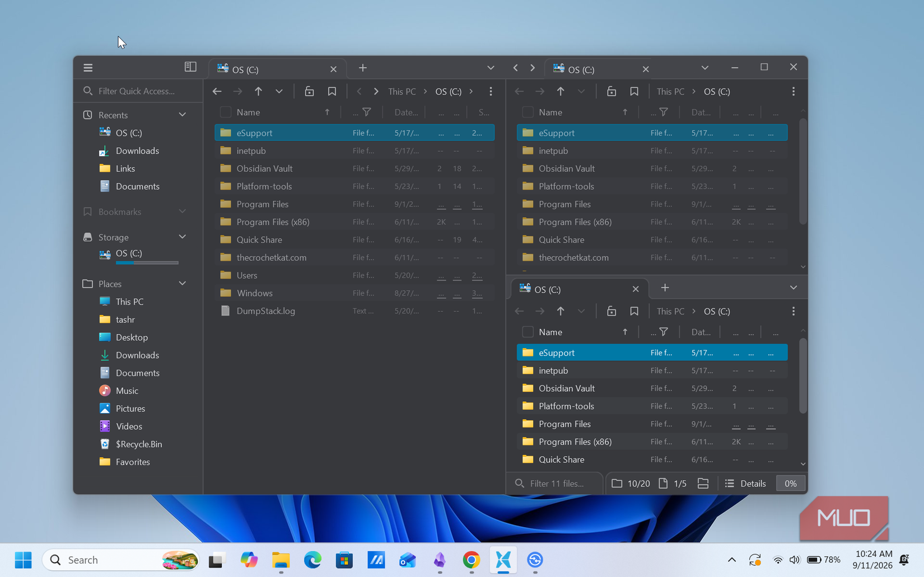Screen dimensions: 924x577
Task: Go up one folder in the bottom-right pane
Action: coord(561,311)
